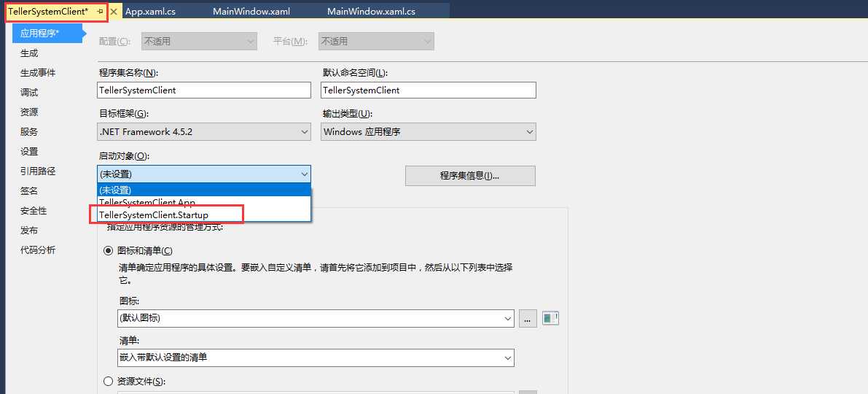Open the 资源 settings page

click(x=29, y=112)
